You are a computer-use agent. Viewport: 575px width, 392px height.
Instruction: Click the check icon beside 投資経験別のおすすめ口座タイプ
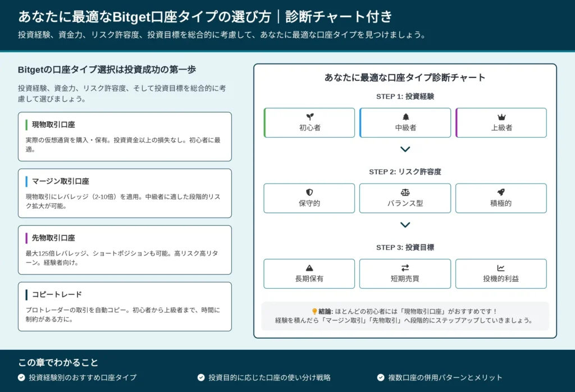point(22,377)
